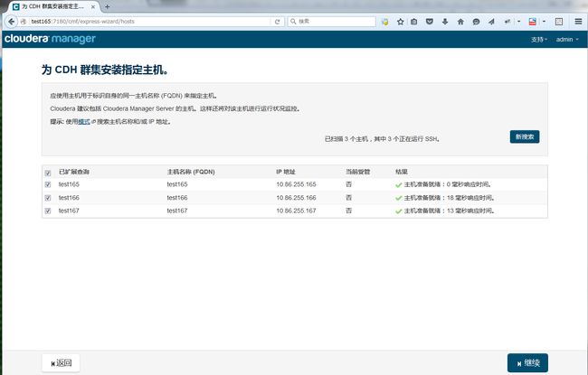Click the red-blue screenshot extension icon

532,22
